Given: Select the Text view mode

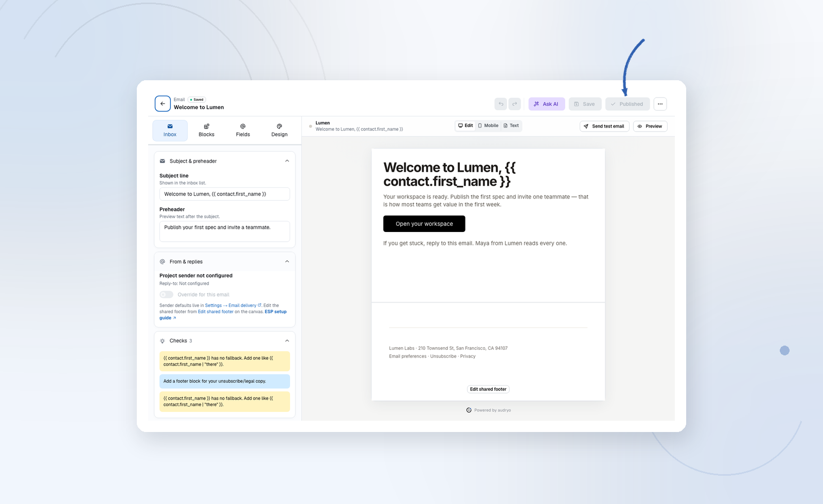Looking at the screenshot, I should 511,125.
